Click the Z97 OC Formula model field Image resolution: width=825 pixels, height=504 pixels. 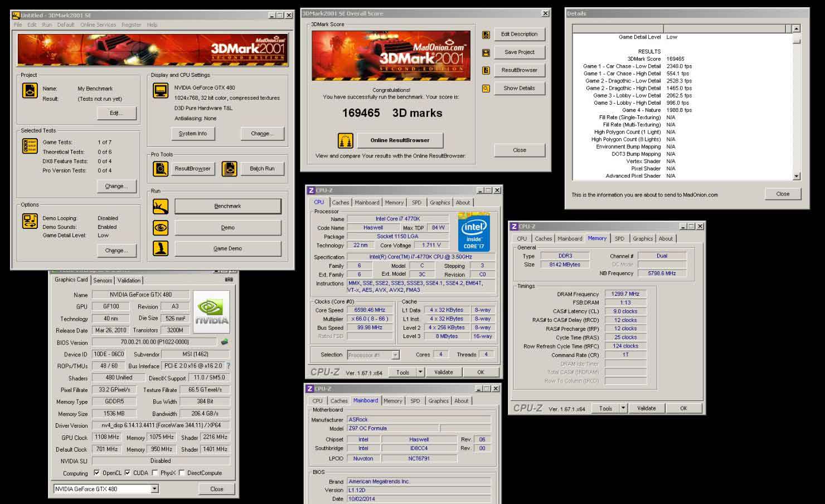(393, 429)
